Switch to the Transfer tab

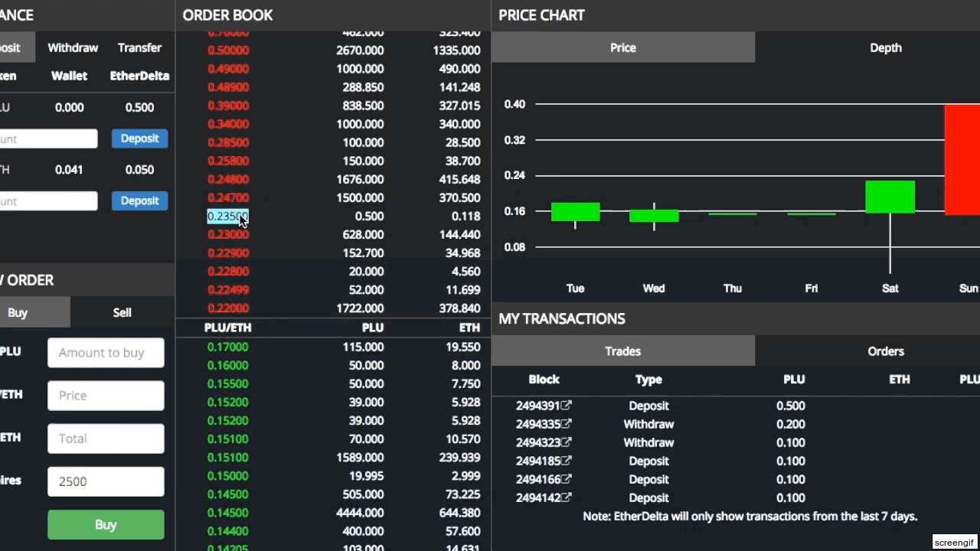pos(139,47)
